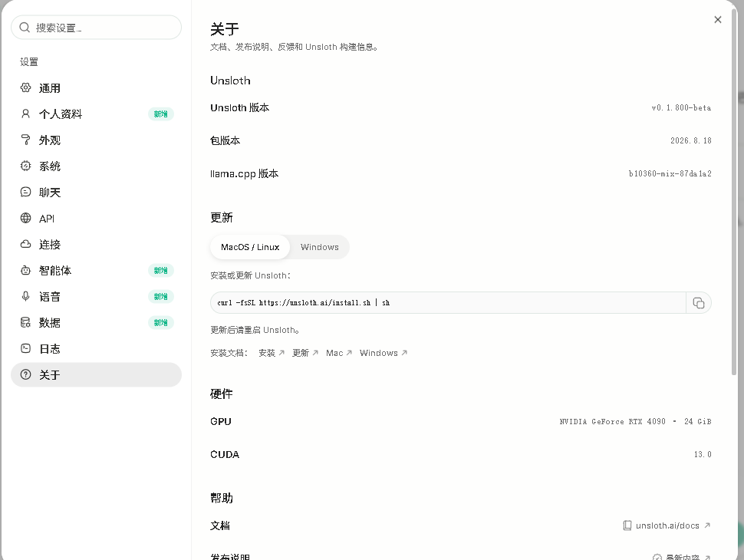The width and height of the screenshot is (744, 560).
Task: Open the 连接 settings section
Action: 97,245
